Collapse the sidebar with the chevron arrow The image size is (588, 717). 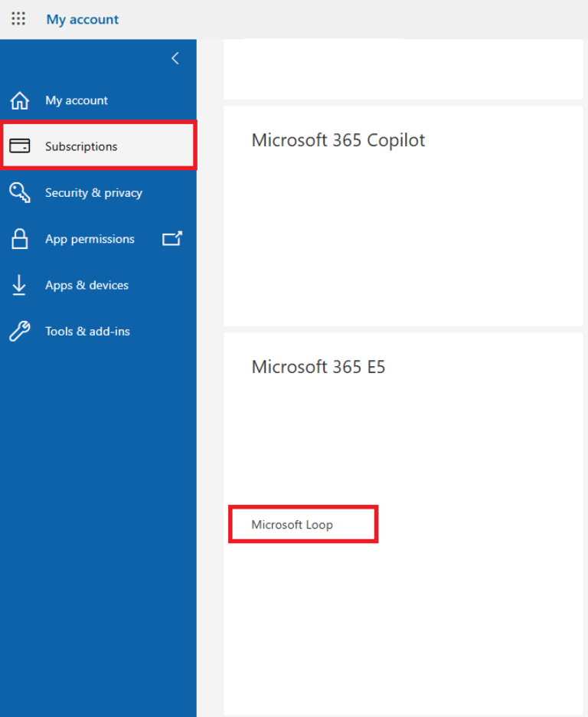[175, 58]
